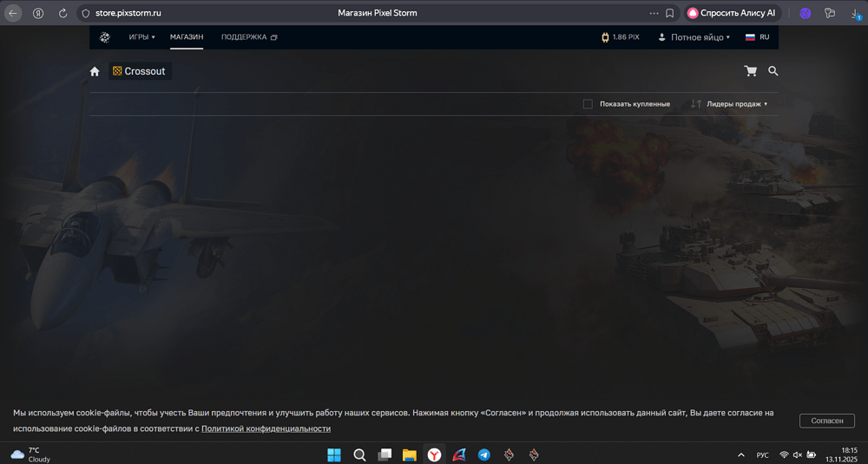Click the 'Спросить Алису AI' button

[732, 13]
